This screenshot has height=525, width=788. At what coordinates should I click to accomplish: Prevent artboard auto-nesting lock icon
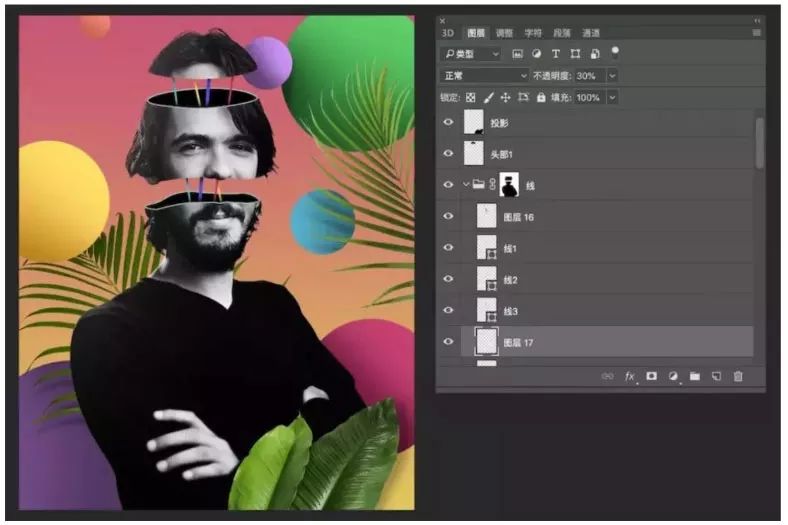523,97
